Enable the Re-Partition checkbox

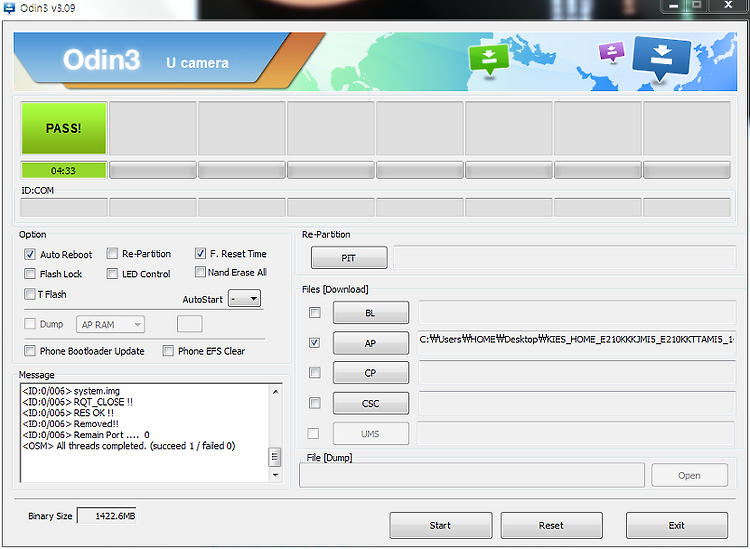click(x=112, y=253)
